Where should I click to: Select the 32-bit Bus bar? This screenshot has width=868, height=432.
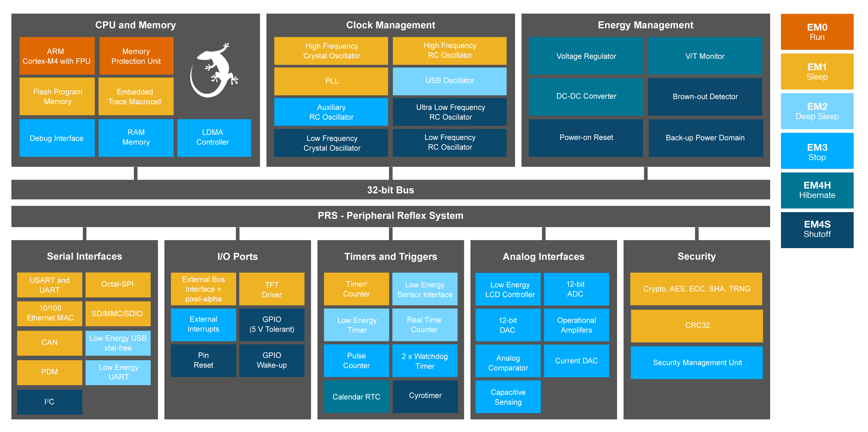[x=390, y=190]
